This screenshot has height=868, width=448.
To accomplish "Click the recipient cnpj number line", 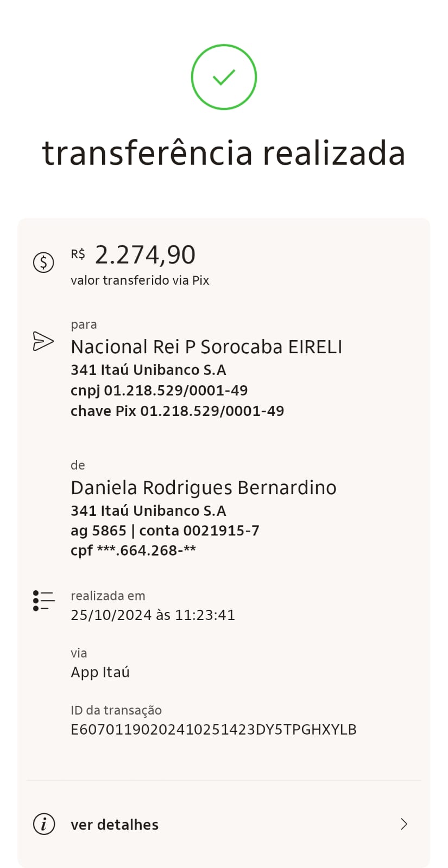I will point(159,391).
